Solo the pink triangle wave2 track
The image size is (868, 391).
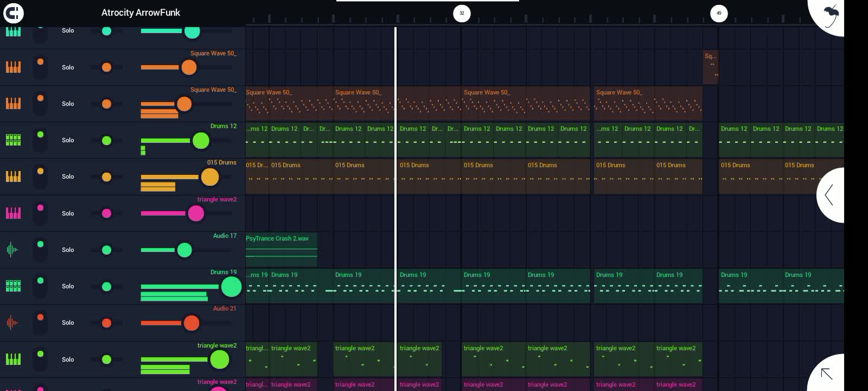pyautogui.click(x=68, y=213)
